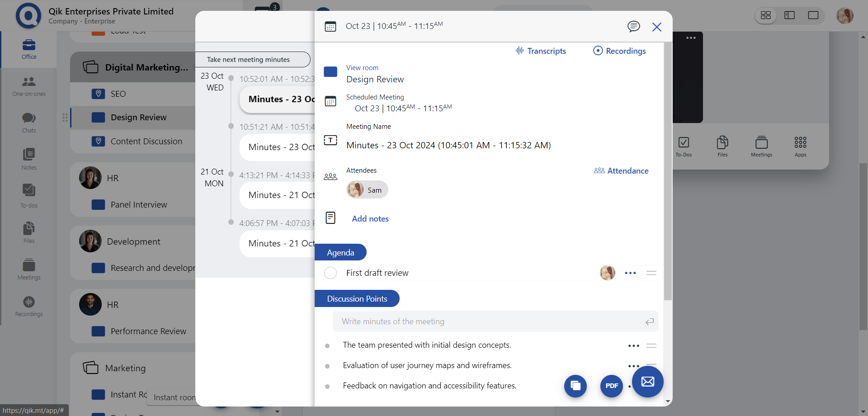Open the Office section in sidebar
The height and width of the screenshot is (416, 868).
point(29,49)
